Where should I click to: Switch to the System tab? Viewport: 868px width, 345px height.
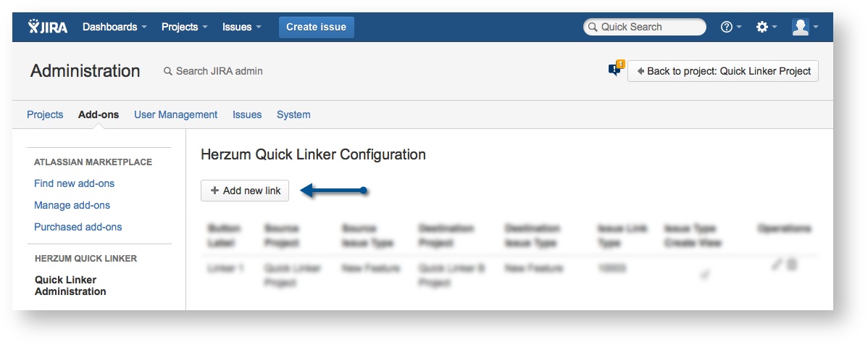tap(293, 115)
